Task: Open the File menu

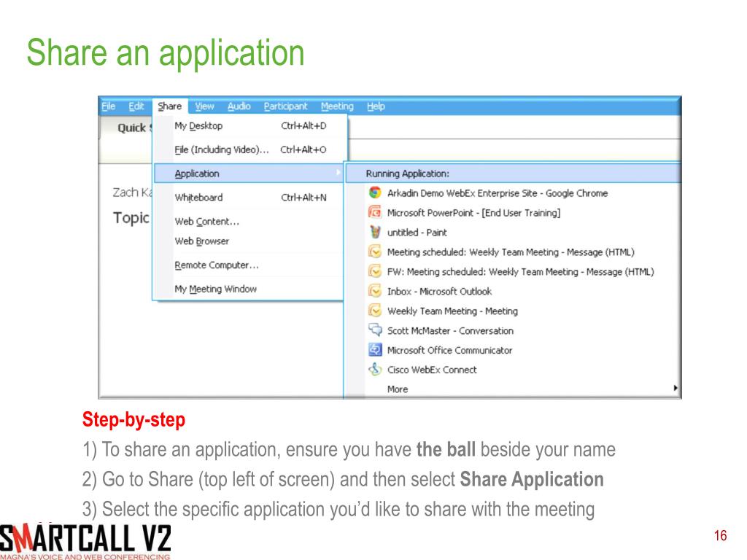Action: point(108,106)
